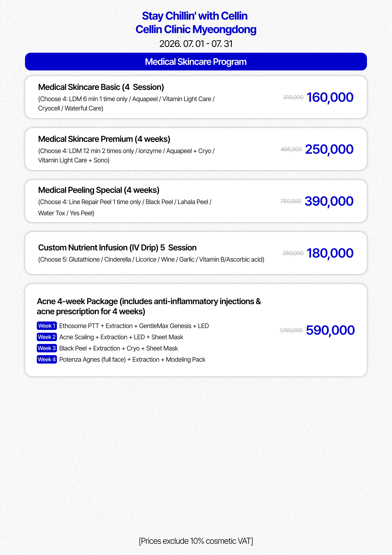392x555 pixels.
Task: Click the Week 2 badge
Action: (x=47, y=337)
